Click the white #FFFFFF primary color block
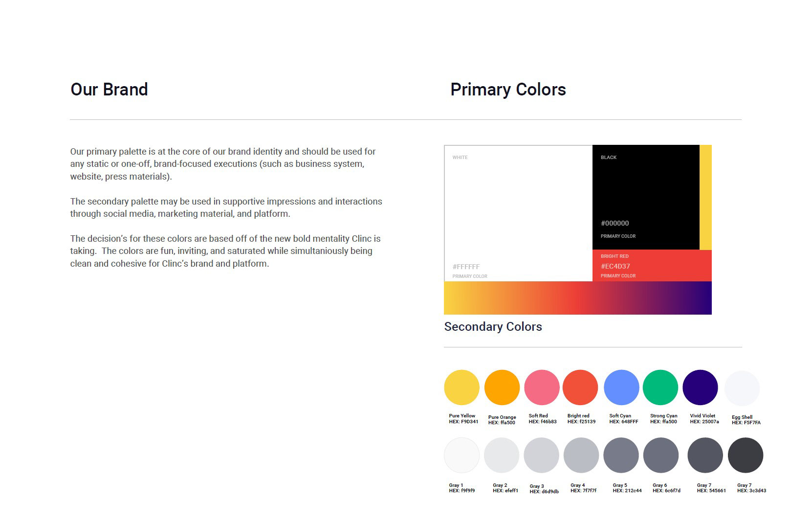Image resolution: width=812 pixels, height=526 pixels. pyautogui.click(x=518, y=213)
